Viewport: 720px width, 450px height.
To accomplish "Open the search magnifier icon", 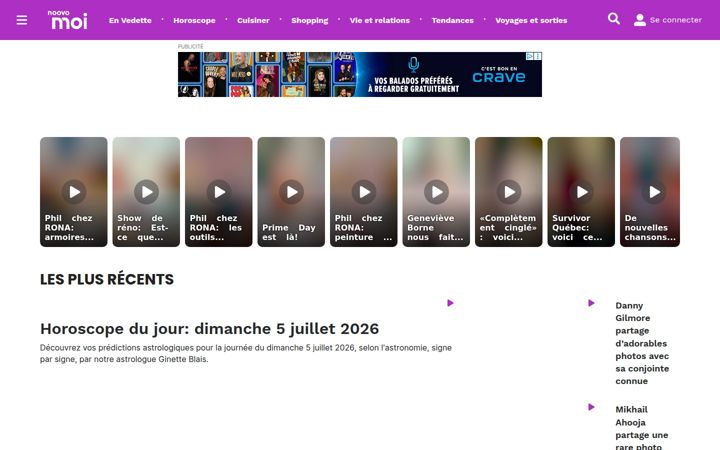I will click(613, 19).
